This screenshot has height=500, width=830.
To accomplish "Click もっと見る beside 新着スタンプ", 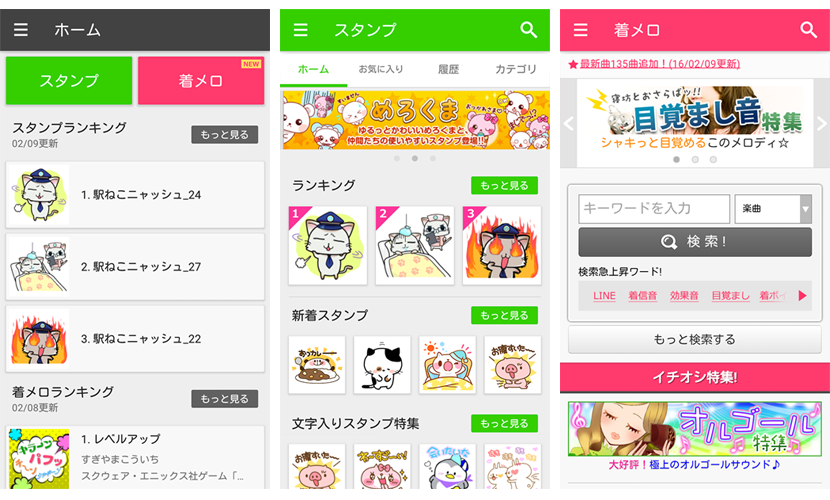I will click(504, 315).
